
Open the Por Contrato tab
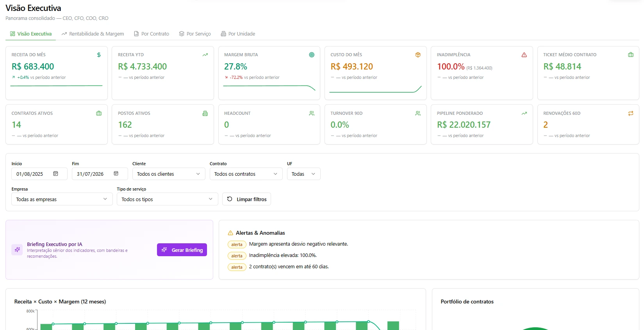pos(152,34)
